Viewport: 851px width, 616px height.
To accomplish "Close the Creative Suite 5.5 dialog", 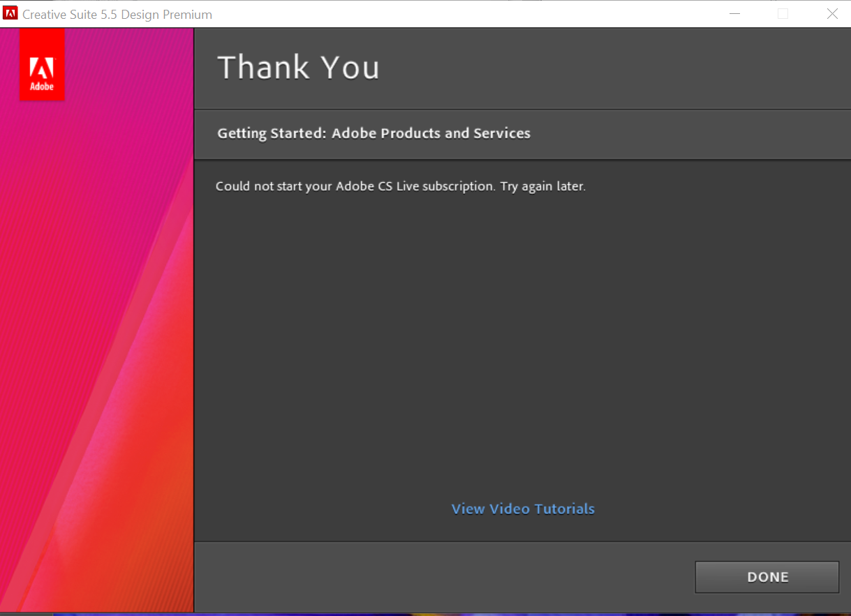I will pyautogui.click(x=832, y=13).
